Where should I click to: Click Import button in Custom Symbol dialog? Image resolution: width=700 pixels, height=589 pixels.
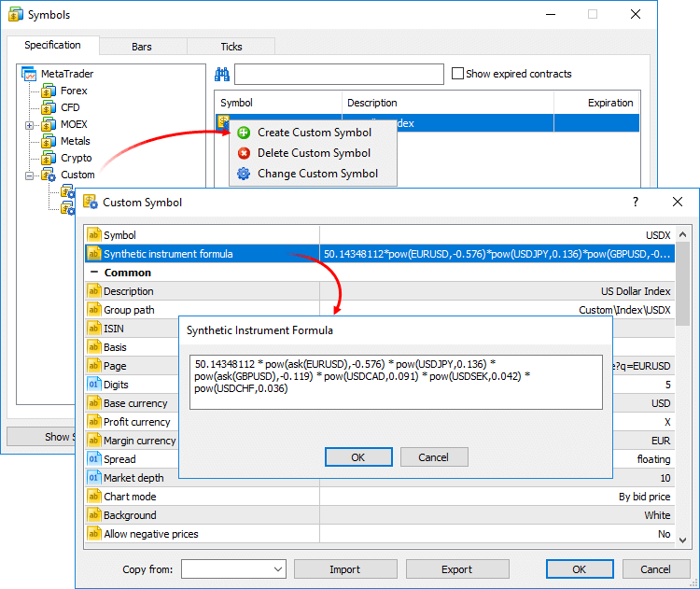click(x=345, y=569)
